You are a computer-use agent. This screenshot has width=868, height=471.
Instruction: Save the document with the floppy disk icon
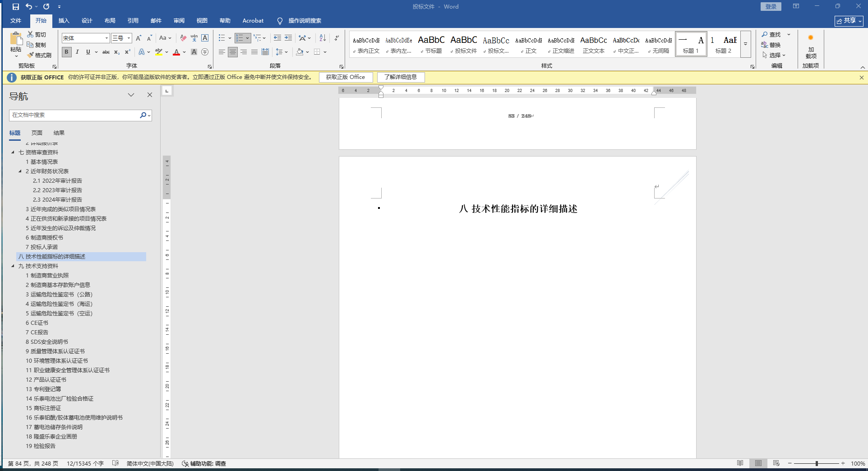point(16,7)
